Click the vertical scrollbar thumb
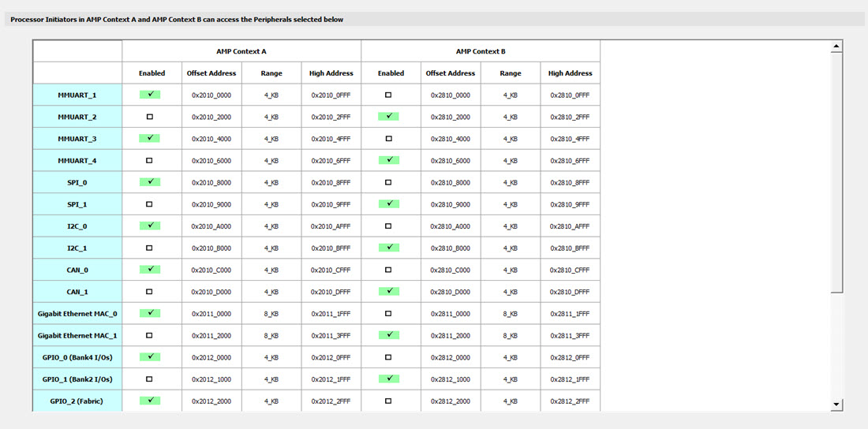The width and height of the screenshot is (868, 429). coord(836,172)
